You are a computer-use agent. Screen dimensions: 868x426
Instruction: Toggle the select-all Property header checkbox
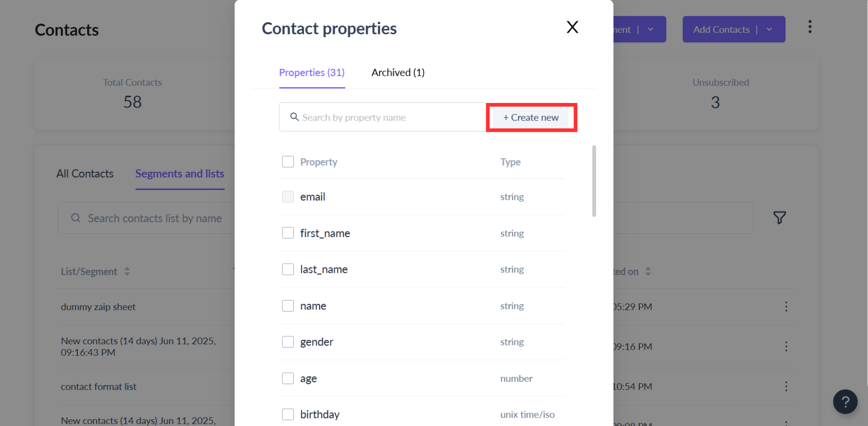(x=288, y=162)
